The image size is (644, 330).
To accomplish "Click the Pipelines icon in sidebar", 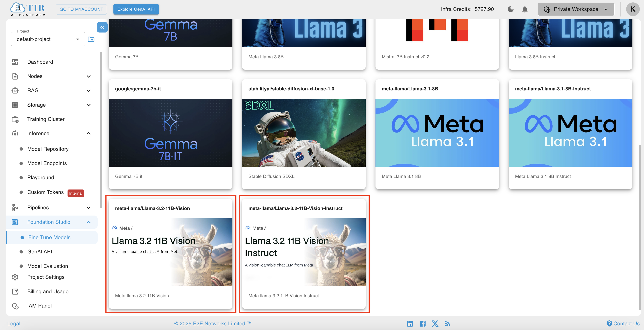I will tap(15, 208).
